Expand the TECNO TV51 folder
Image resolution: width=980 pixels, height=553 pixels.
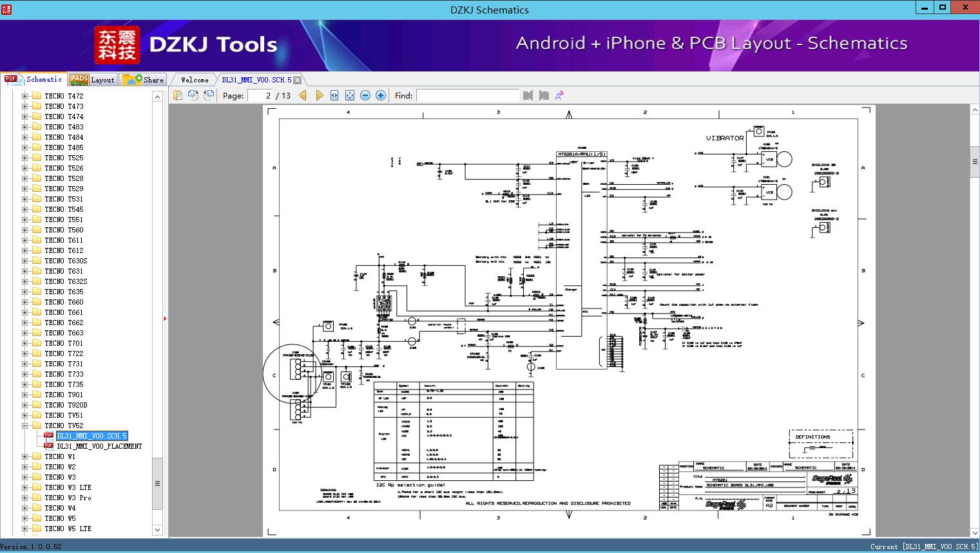(24, 415)
